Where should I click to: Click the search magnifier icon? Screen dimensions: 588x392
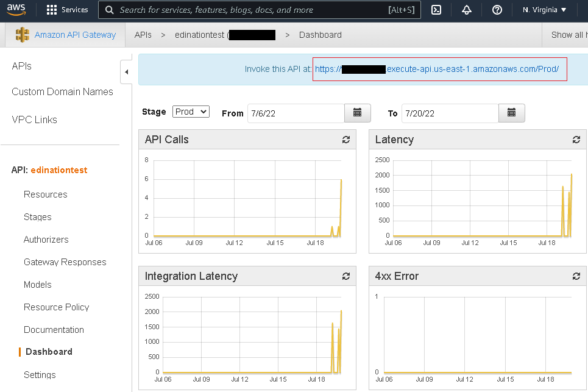pos(109,10)
